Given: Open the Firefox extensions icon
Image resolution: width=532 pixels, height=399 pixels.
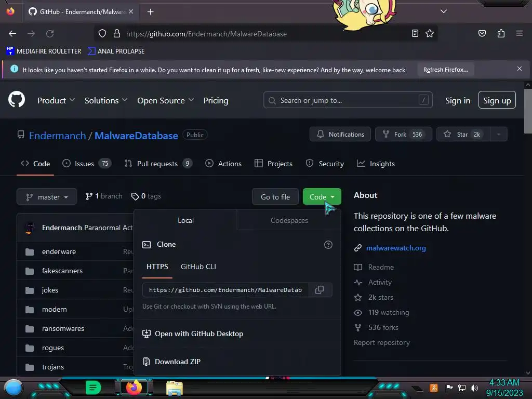Looking at the screenshot, I should click(x=501, y=33).
